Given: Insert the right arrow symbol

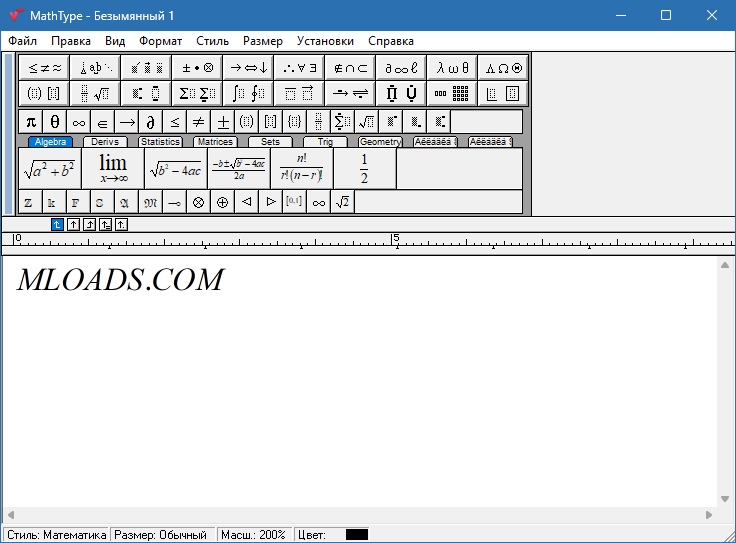Looking at the screenshot, I should [127, 122].
